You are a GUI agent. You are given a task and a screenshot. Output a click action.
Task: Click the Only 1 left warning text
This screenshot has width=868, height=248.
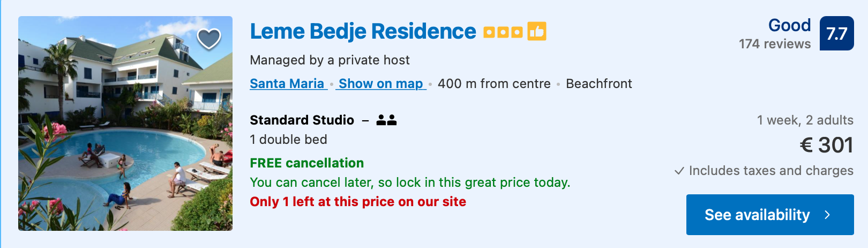tap(358, 202)
